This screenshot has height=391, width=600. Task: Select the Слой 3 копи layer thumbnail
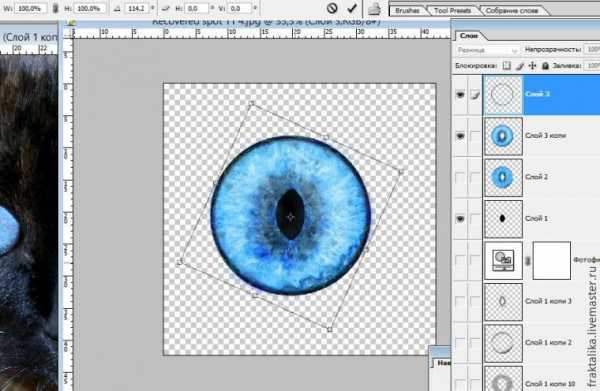(x=503, y=136)
